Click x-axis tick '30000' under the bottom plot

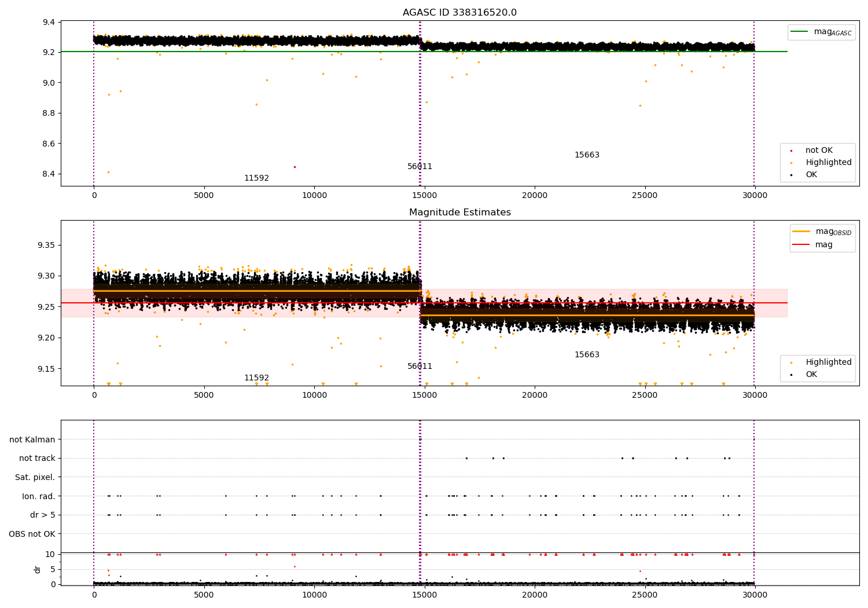click(755, 595)
